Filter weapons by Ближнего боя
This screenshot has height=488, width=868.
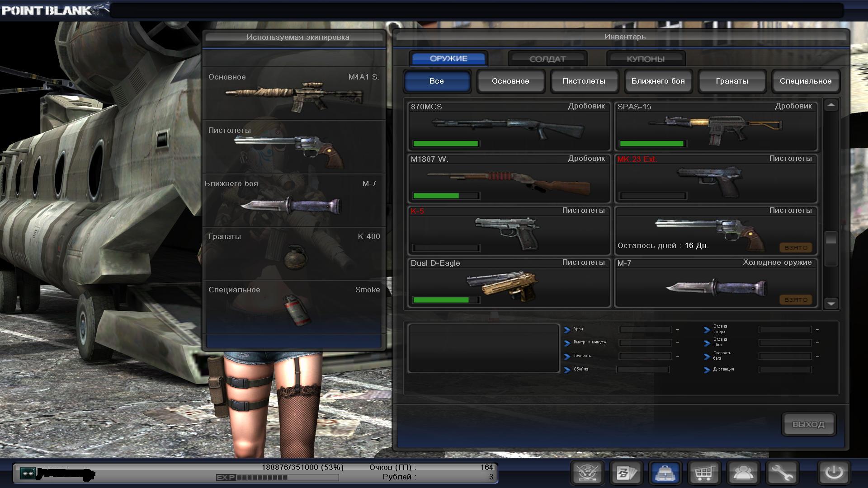658,81
